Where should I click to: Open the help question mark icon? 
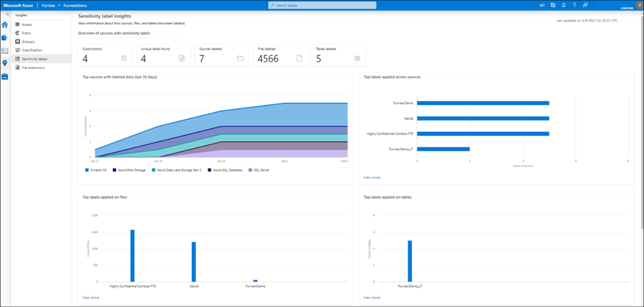tap(574, 5)
